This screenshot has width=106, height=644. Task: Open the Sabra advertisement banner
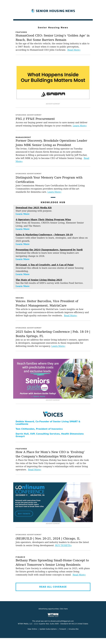coord(53,82)
